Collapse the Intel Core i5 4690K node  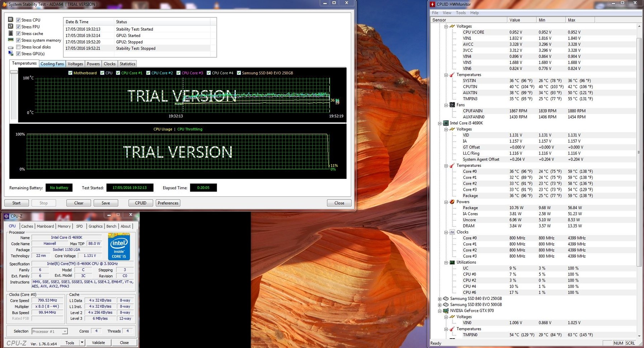[x=439, y=123]
